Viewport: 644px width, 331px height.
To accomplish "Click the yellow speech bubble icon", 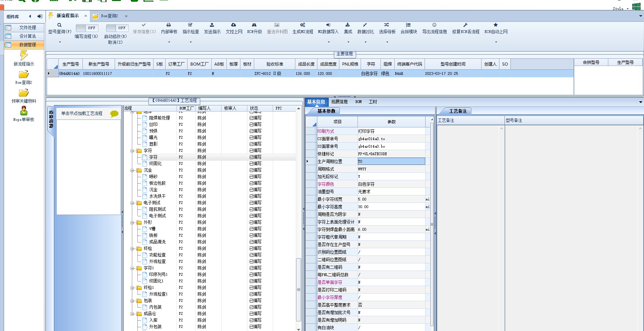I will click(114, 114).
